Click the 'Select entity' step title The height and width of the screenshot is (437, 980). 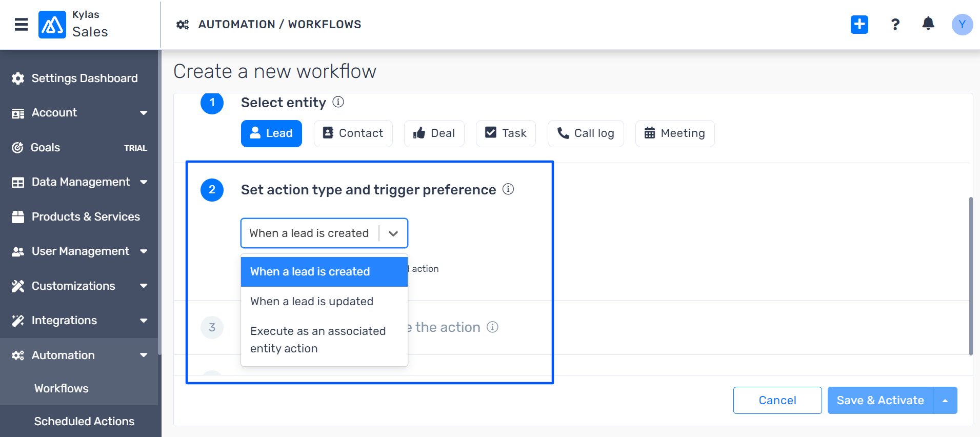pyautogui.click(x=284, y=103)
